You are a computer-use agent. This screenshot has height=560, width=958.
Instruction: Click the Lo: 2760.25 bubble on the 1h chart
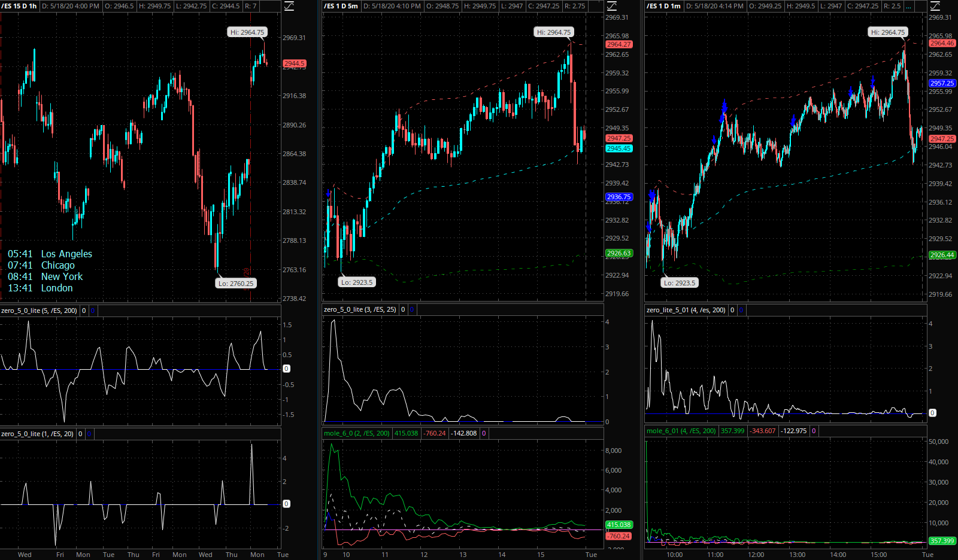point(236,284)
